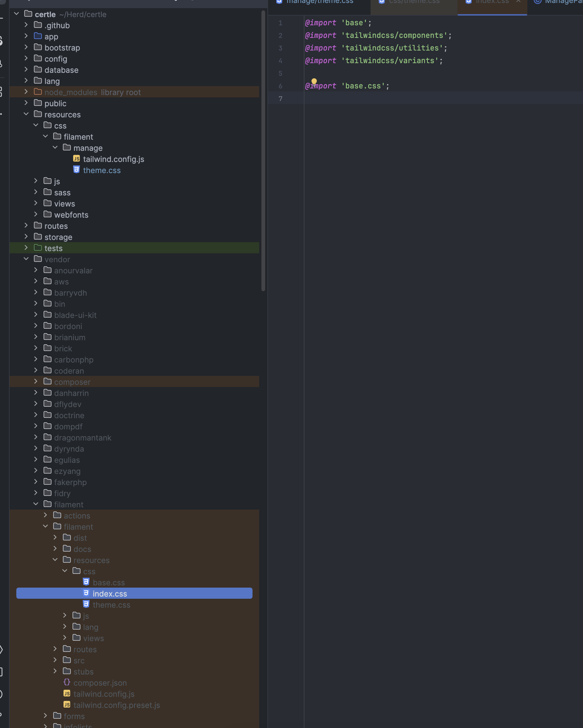Viewport: 583px width, 728px height.
Task: Click the "@import 'tailwindcss/variants';" line
Action: tap(374, 61)
